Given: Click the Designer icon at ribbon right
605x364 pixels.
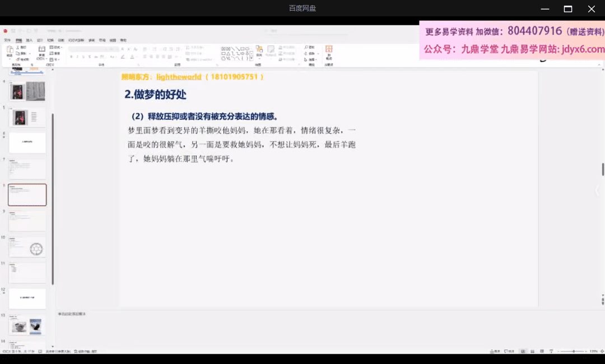Looking at the screenshot, I should 329,51.
